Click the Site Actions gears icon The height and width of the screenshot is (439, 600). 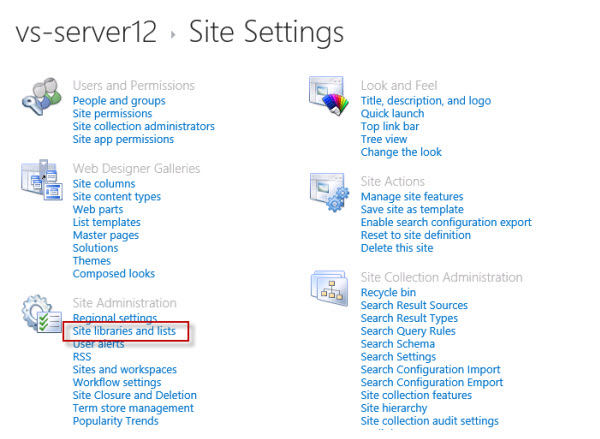(x=329, y=192)
